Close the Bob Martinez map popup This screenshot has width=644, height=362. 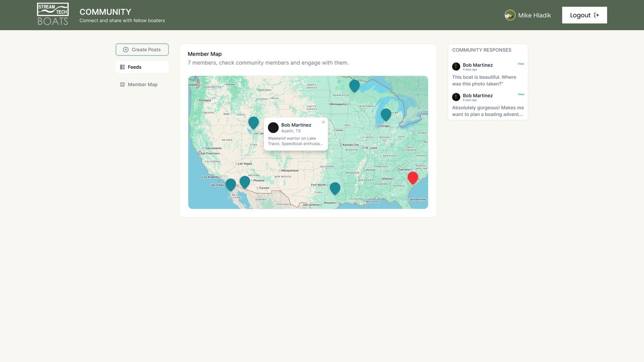(323, 122)
